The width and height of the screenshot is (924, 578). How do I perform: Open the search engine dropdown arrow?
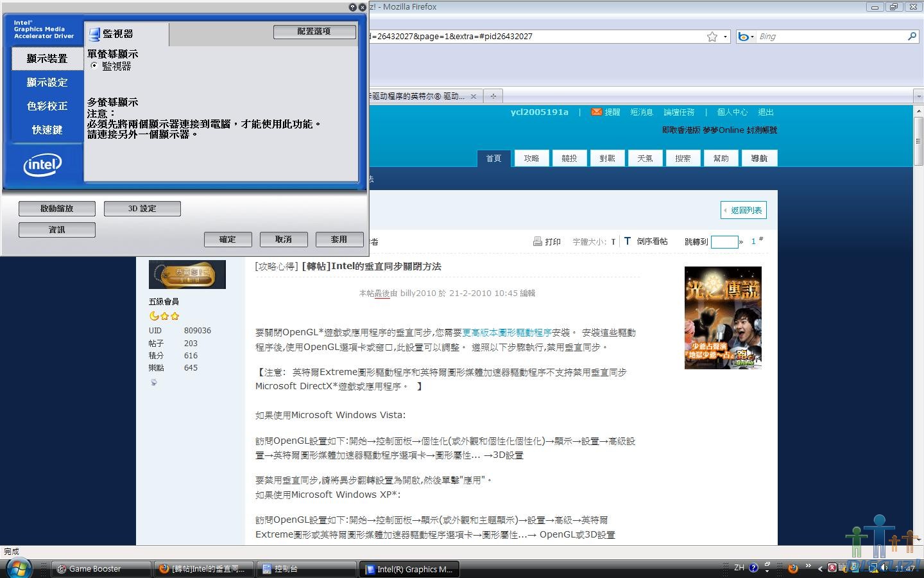(x=751, y=37)
